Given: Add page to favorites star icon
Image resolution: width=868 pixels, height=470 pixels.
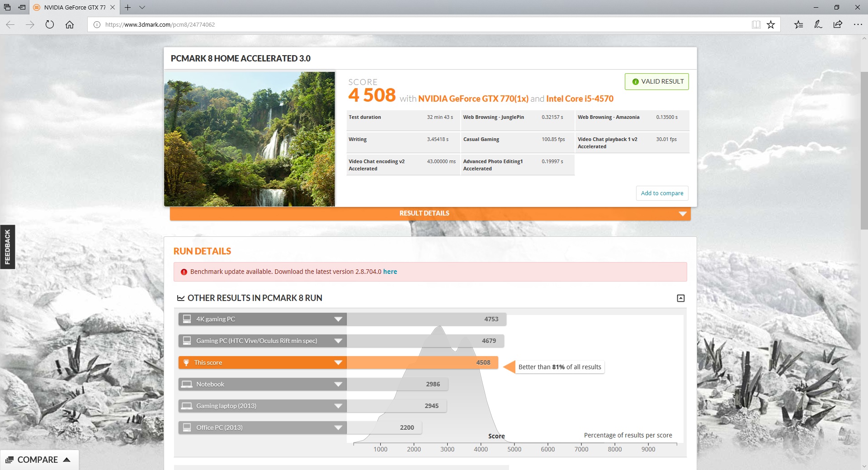Looking at the screenshot, I should coord(771,25).
